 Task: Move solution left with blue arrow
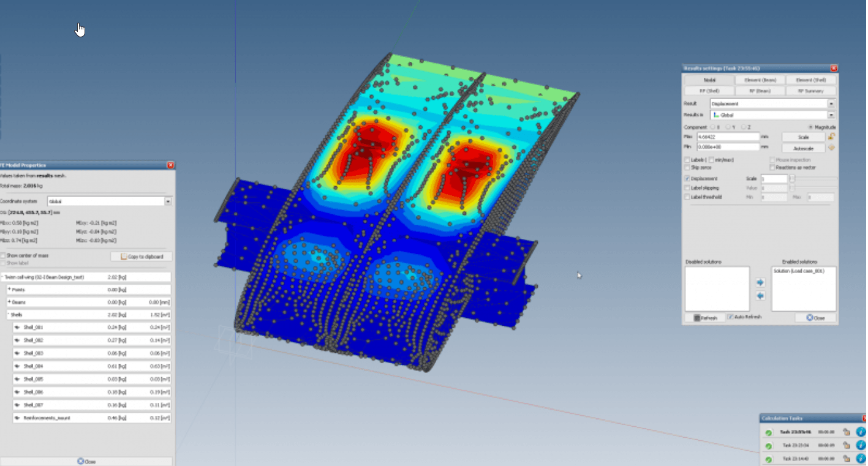(760, 296)
